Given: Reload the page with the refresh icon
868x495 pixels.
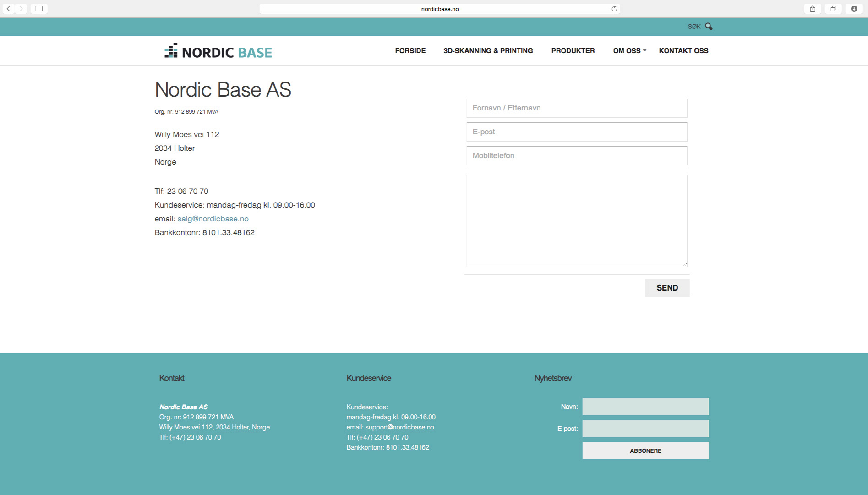Looking at the screenshot, I should [x=614, y=9].
